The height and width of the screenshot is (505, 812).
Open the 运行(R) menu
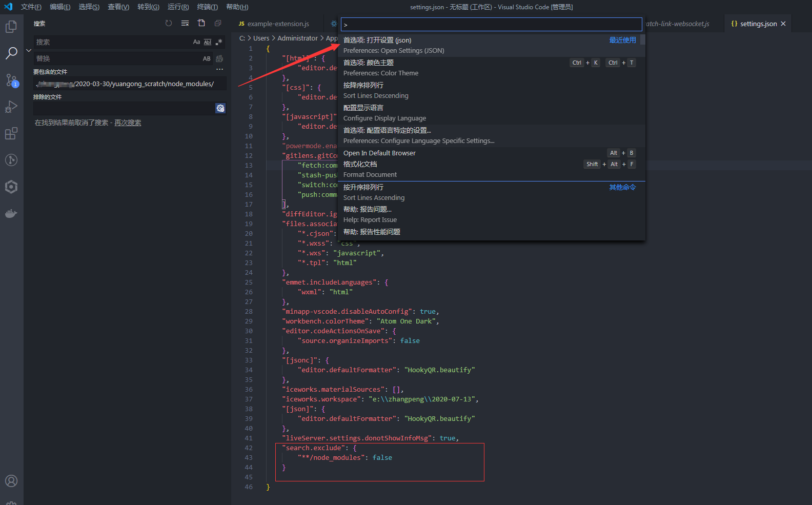pyautogui.click(x=178, y=7)
